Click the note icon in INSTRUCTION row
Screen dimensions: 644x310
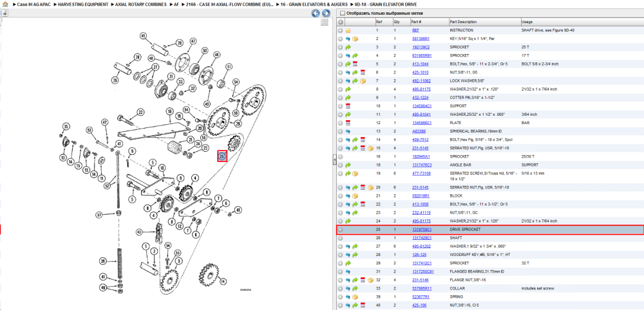pos(348,30)
